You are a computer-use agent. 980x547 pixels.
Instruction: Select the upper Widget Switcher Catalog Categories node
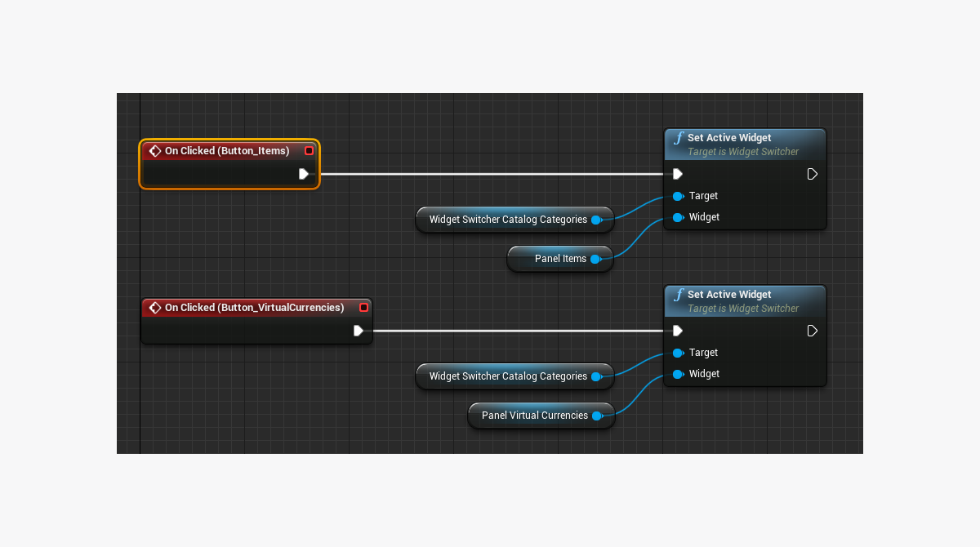[x=506, y=220]
